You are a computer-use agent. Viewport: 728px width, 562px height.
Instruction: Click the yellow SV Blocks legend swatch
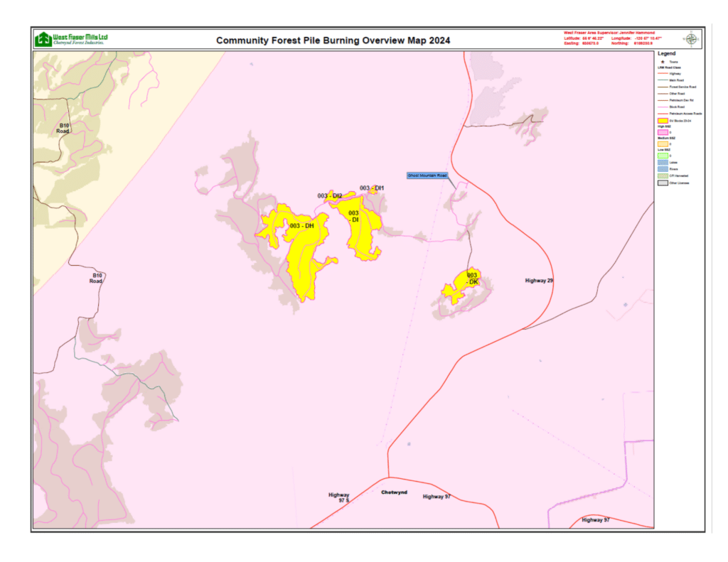pyautogui.click(x=663, y=121)
